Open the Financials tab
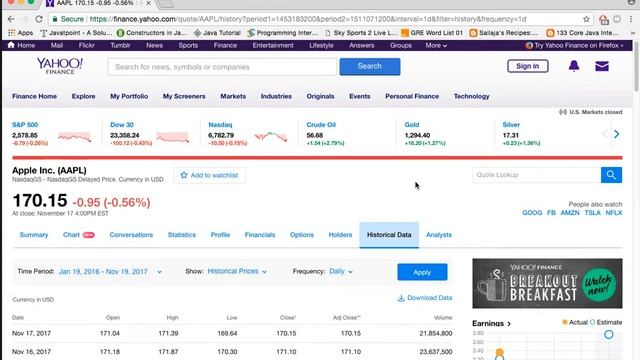Viewport: 640px width, 360px height. pos(260,235)
